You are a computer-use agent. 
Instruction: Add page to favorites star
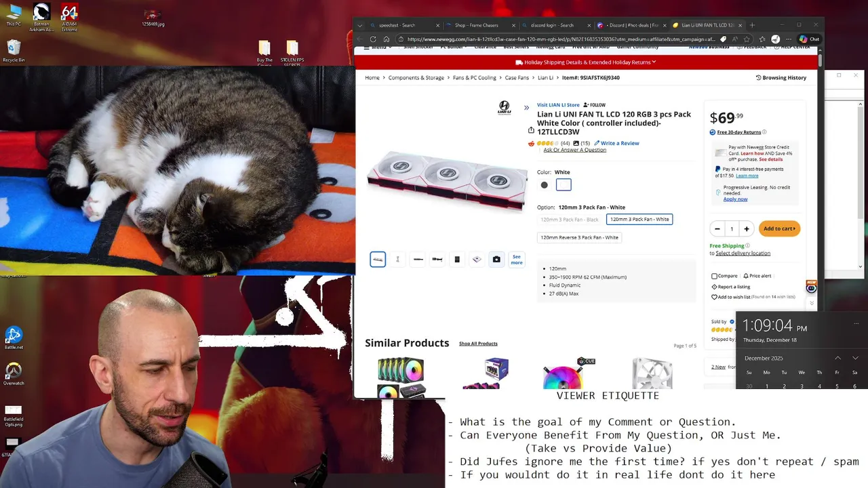click(x=747, y=39)
